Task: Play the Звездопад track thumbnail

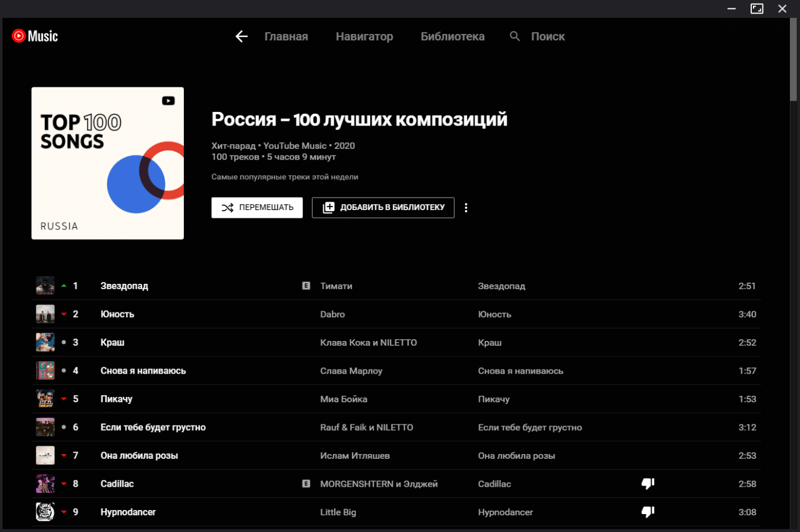Action: click(x=45, y=286)
